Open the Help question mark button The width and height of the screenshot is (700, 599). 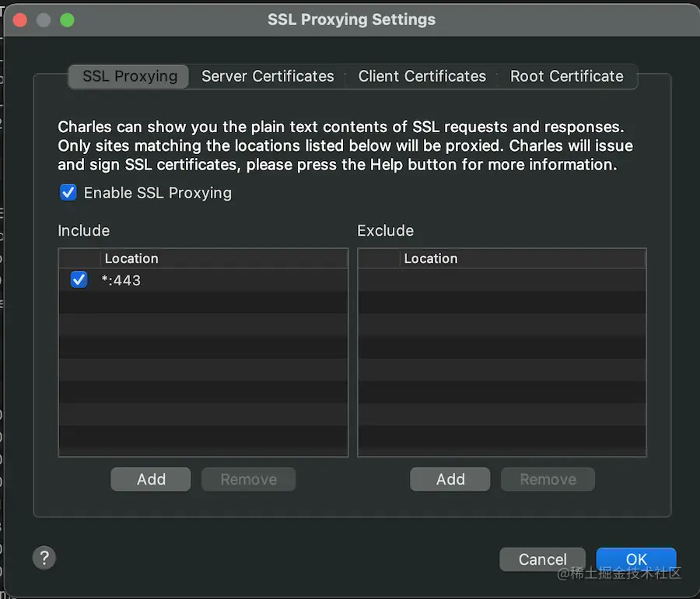click(x=44, y=558)
